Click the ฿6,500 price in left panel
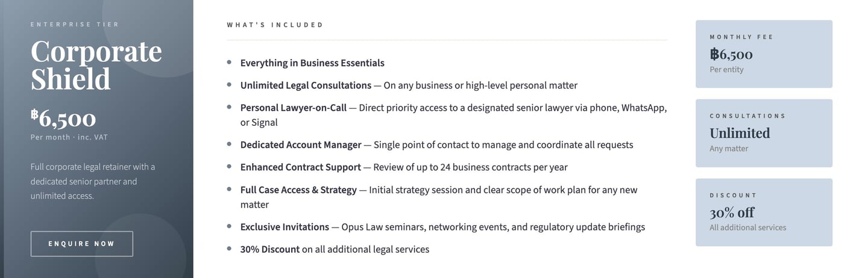Image resolution: width=868 pixels, height=278 pixels. click(63, 119)
